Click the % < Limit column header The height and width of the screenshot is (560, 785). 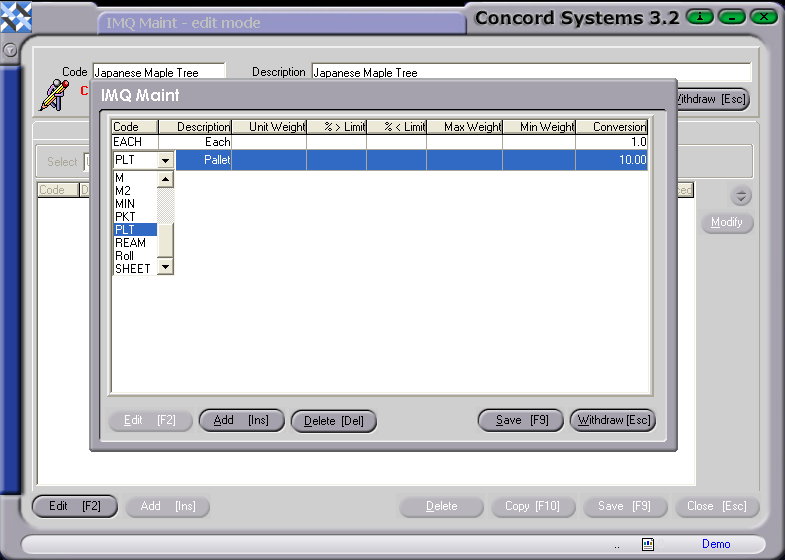coord(397,127)
